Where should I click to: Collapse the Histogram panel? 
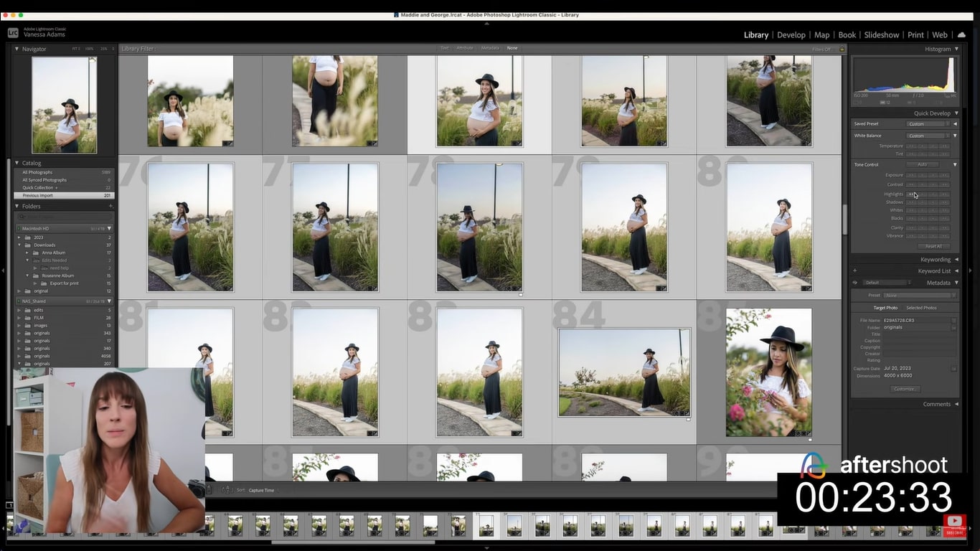coord(956,49)
